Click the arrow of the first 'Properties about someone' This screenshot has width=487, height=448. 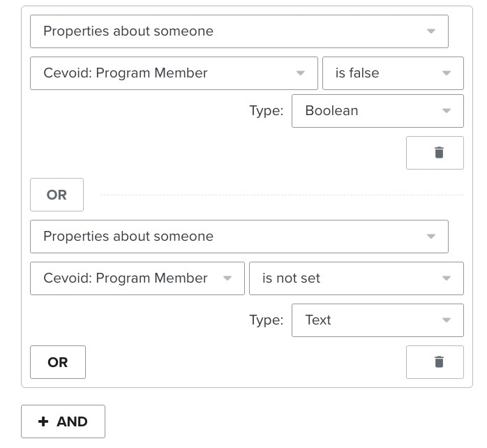(430, 31)
